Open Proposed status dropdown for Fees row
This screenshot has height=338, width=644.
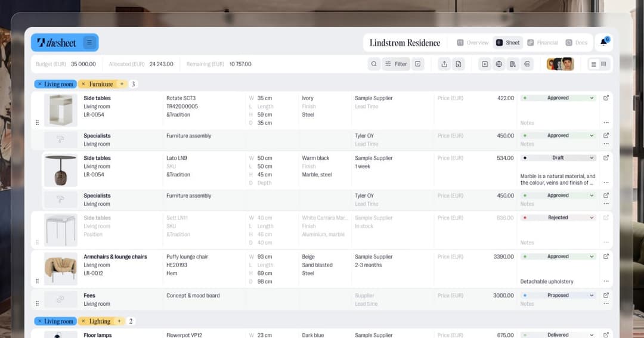(x=558, y=295)
